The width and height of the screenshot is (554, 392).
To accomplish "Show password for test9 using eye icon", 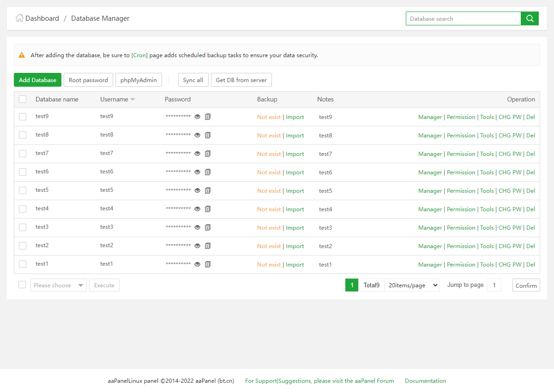I will [x=198, y=117].
